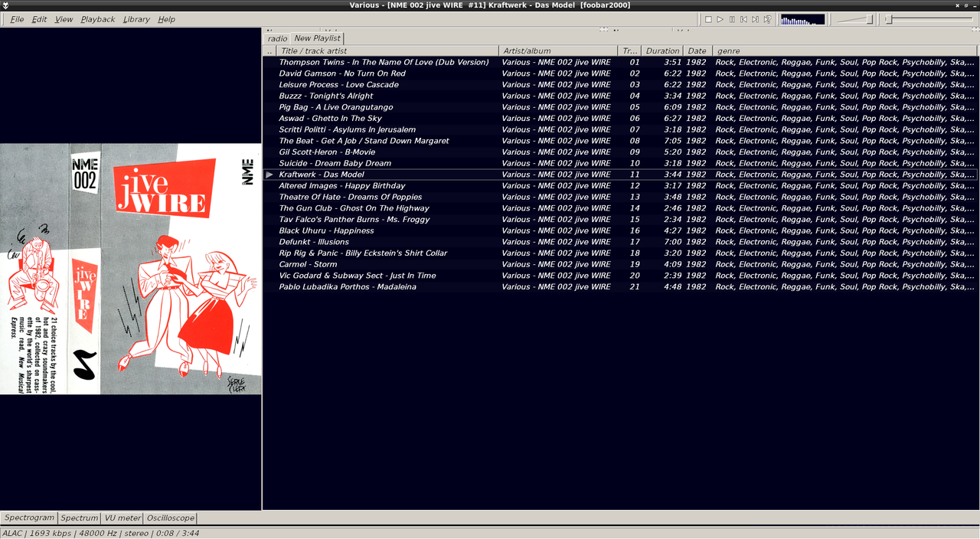Select 'Black Uhuru - Happiness' track
The height and width of the screenshot is (539, 980).
click(326, 230)
